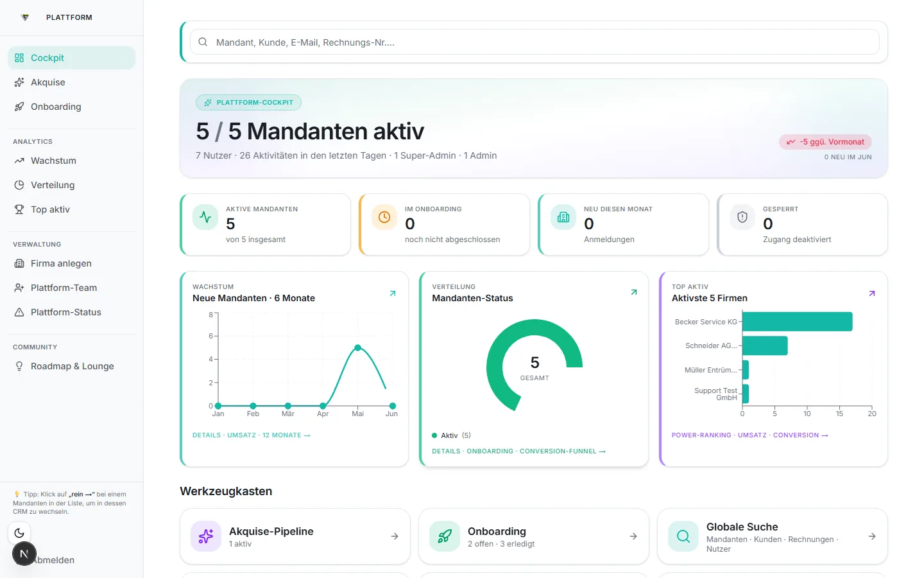Viewport: 924px width, 578px height.
Task: Click the Globale Suche magnifier icon
Action: point(683,536)
